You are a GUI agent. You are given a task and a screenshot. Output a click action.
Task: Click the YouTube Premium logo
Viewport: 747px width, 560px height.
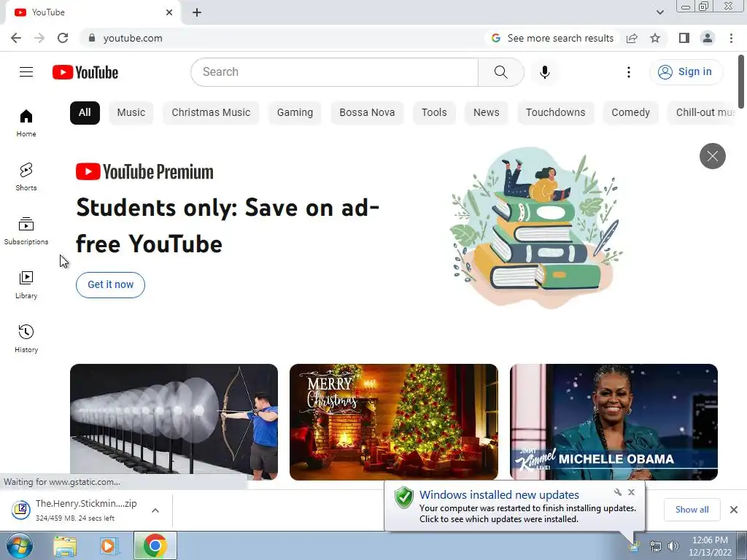point(145,172)
